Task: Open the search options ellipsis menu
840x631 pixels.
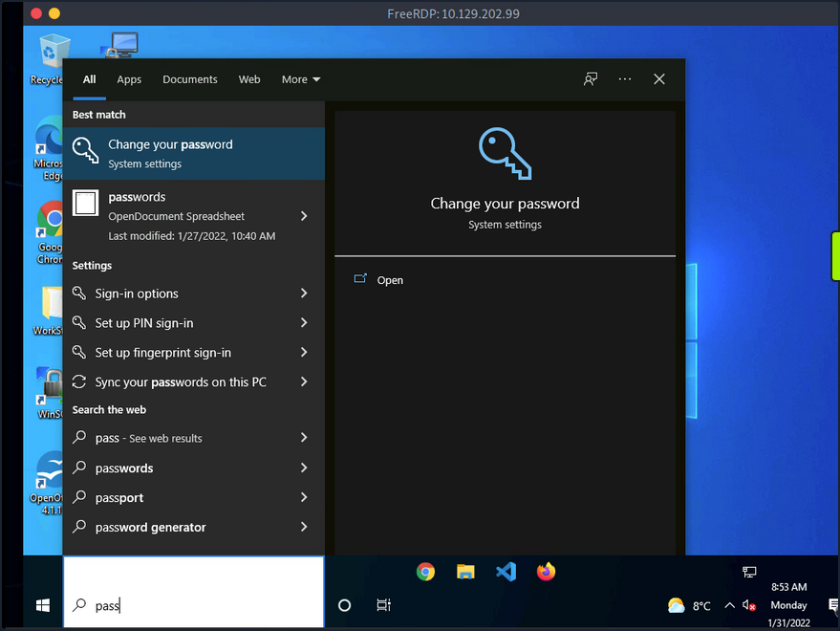Action: (625, 79)
